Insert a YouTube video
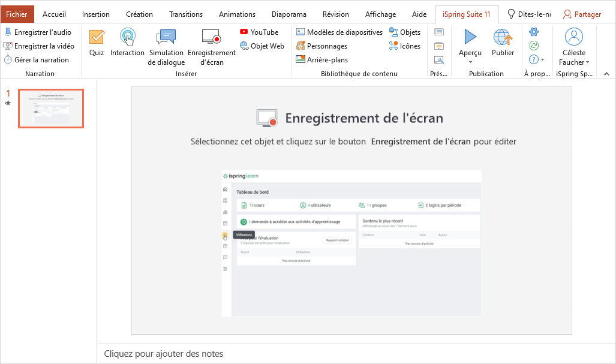616x364 pixels. click(259, 32)
